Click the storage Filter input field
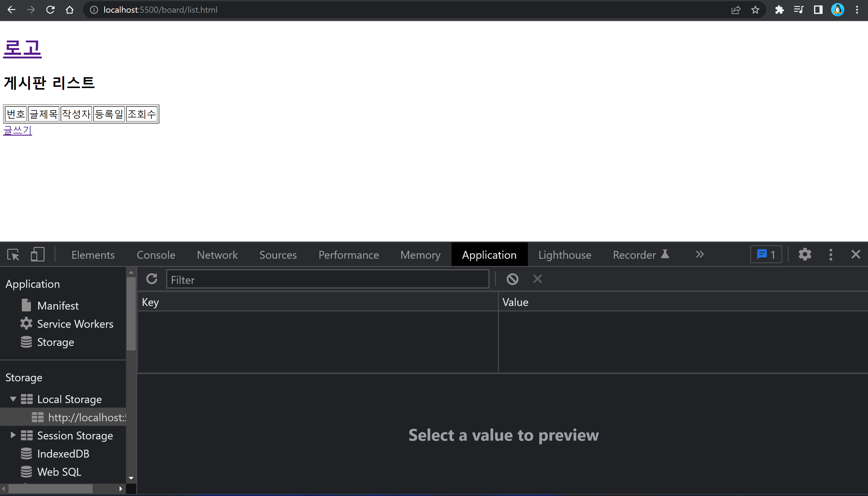The image size is (868, 496). pyautogui.click(x=327, y=280)
